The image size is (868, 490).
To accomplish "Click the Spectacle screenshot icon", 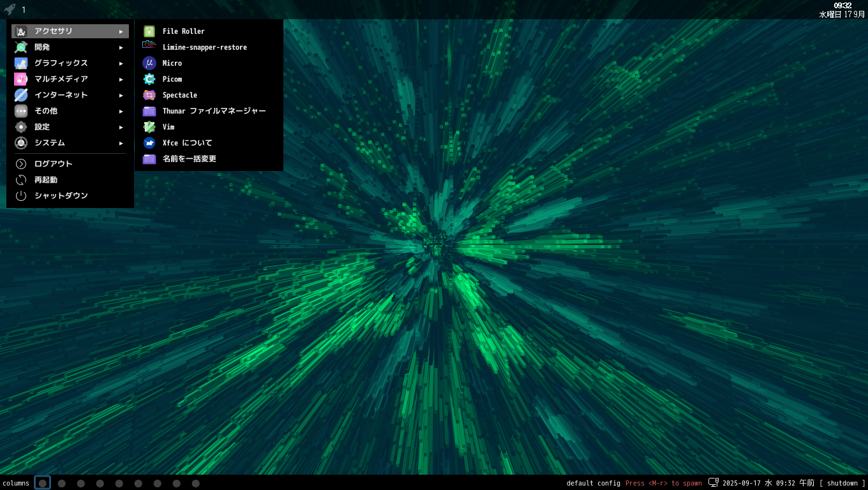I will [149, 95].
